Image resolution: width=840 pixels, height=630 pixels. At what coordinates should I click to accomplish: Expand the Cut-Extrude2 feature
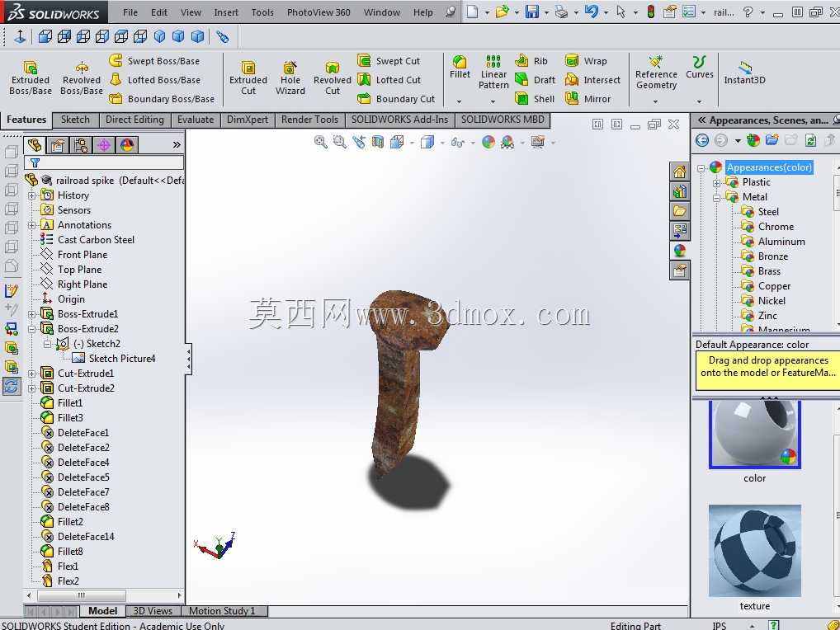click(x=31, y=388)
